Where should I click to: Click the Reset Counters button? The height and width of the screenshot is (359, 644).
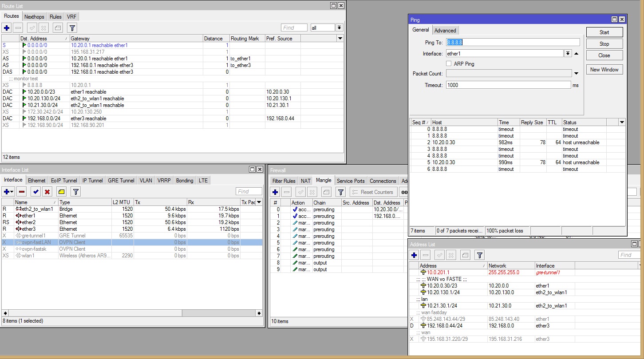tap(373, 192)
